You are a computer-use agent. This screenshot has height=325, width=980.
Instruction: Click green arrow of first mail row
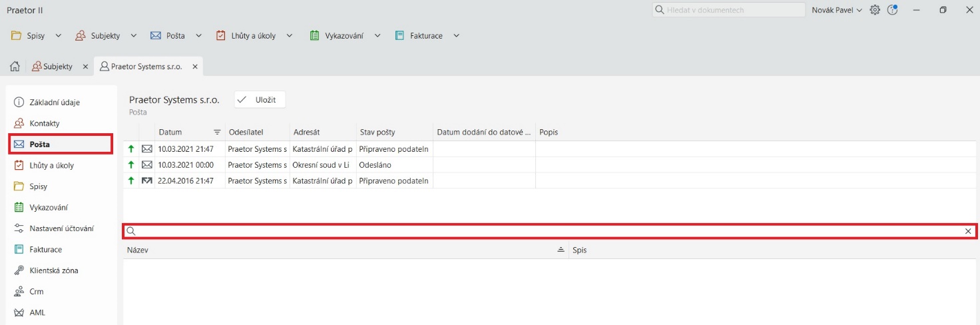131,149
